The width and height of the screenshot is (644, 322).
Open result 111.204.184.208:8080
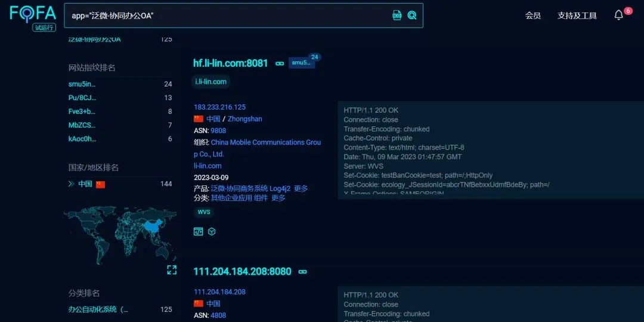coord(242,271)
